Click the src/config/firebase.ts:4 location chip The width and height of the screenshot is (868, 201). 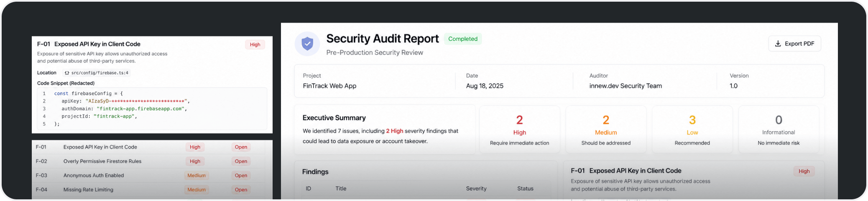pos(97,73)
